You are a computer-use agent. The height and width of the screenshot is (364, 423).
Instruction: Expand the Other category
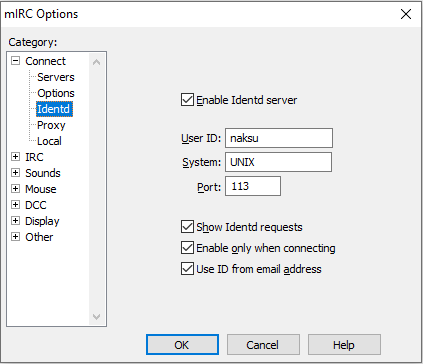pos(15,237)
